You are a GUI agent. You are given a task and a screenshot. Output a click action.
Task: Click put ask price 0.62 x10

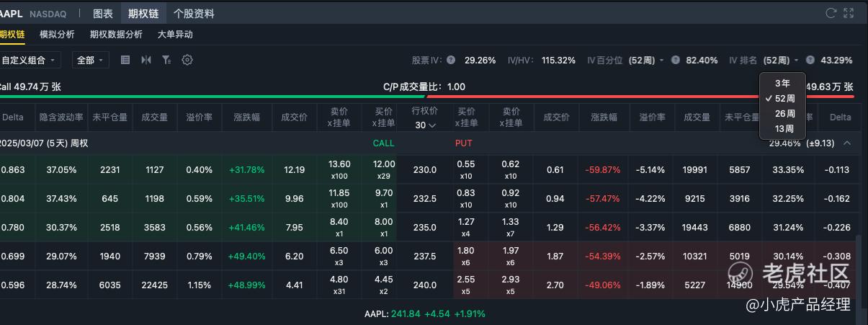click(x=511, y=170)
